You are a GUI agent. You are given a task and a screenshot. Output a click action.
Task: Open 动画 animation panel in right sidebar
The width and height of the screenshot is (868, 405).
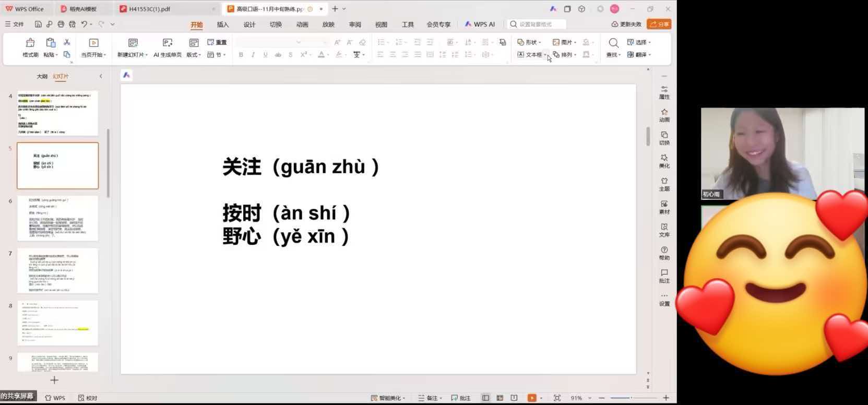pos(664,115)
